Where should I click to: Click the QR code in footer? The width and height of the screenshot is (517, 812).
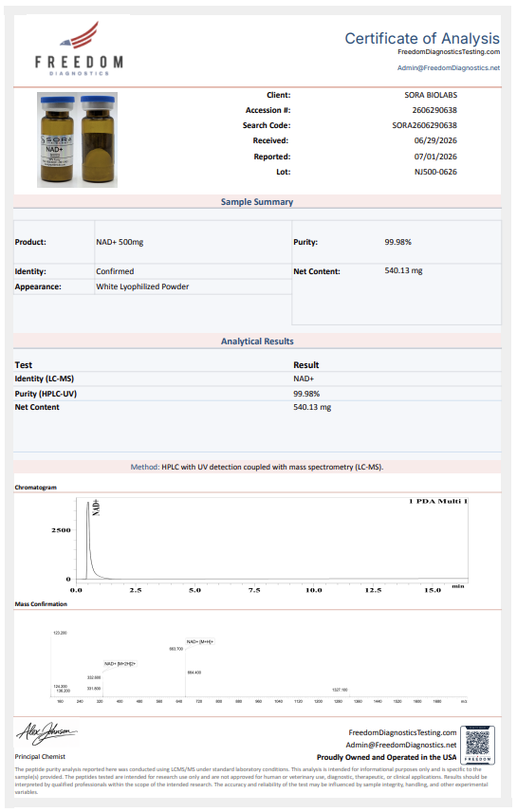point(477,745)
